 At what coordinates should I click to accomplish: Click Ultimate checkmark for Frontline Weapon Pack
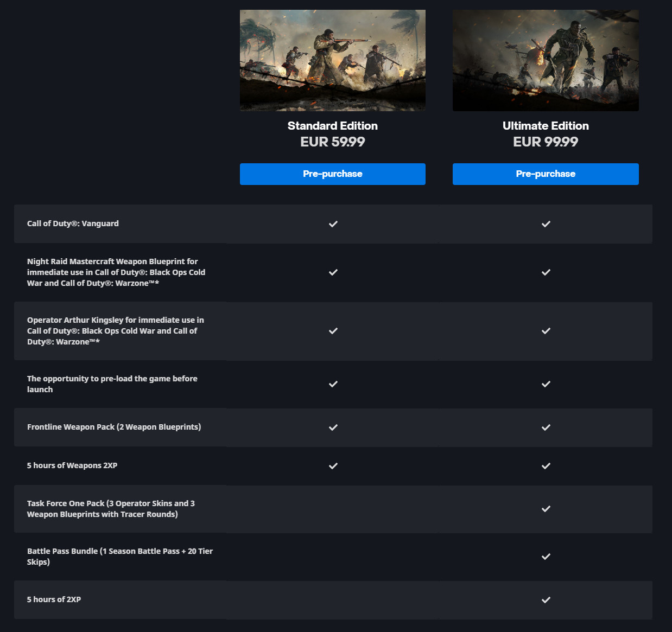click(546, 427)
